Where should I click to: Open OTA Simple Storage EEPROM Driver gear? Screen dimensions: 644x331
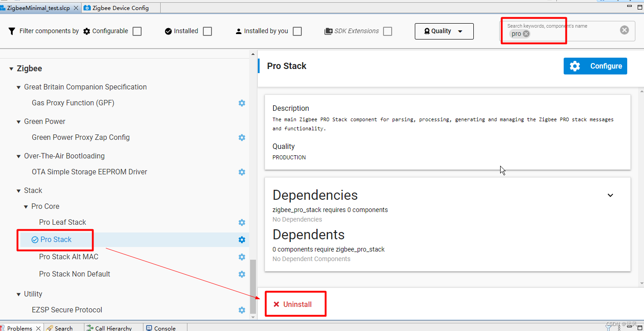[241, 172]
